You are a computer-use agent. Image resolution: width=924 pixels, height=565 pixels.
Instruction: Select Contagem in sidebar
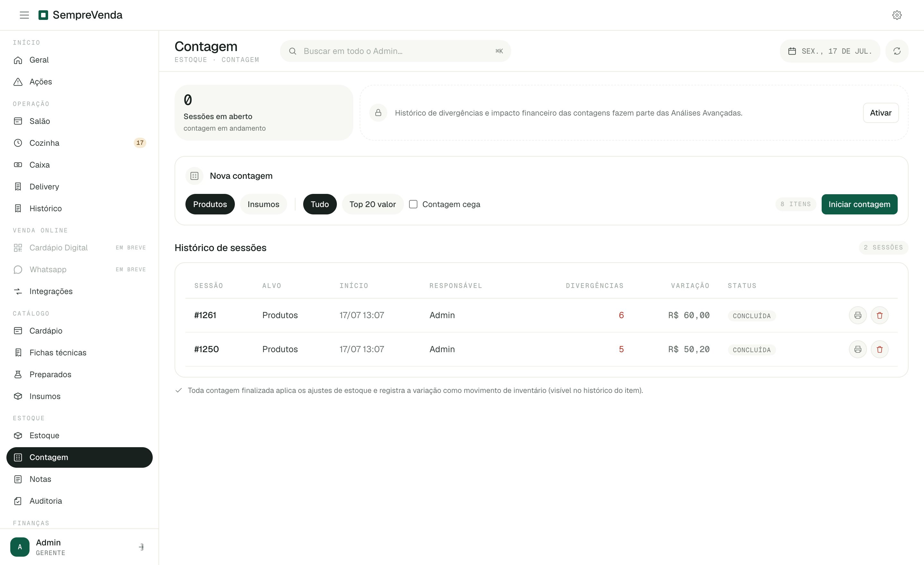coord(80,457)
